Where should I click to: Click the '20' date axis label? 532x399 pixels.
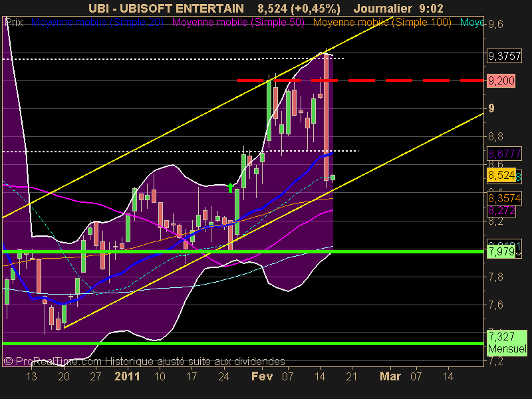64,376
